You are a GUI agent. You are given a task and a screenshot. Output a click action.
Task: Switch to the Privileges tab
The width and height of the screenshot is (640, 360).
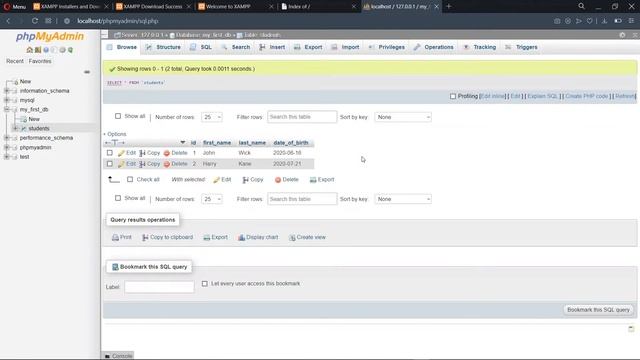pos(386,47)
